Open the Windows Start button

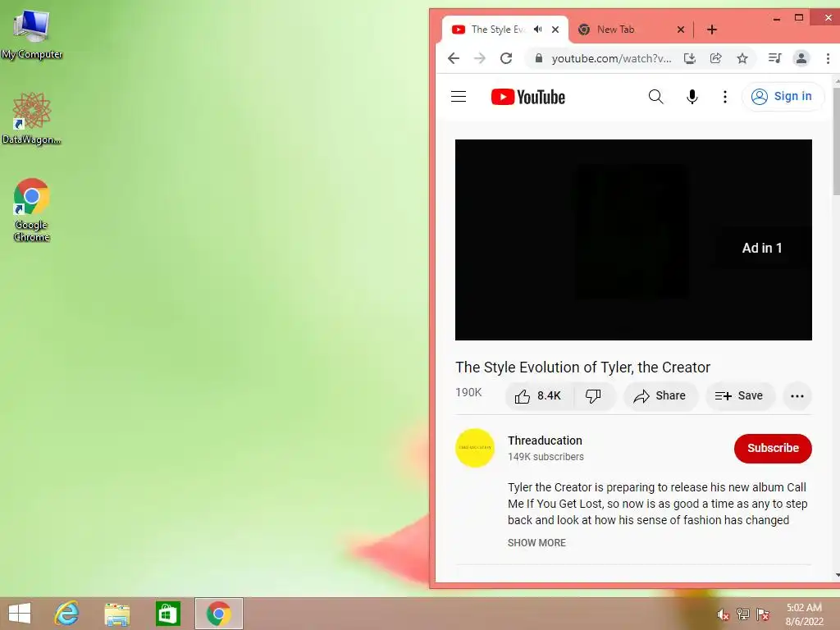coord(20,614)
